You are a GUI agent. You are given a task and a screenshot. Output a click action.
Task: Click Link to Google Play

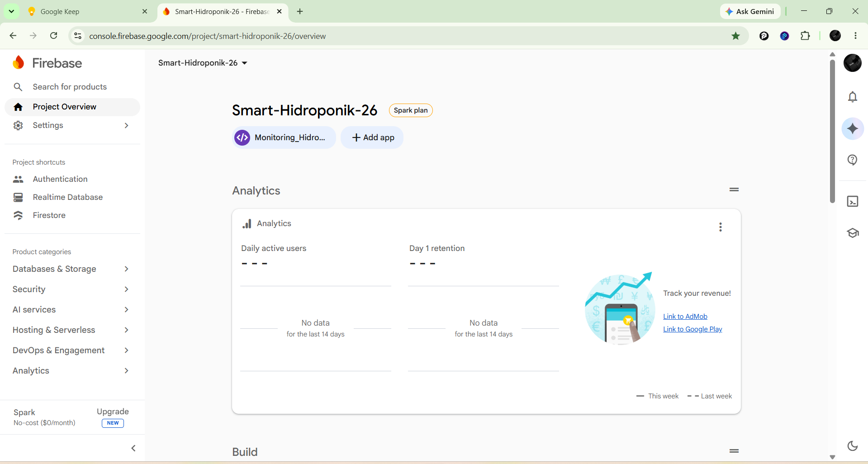[x=693, y=329]
